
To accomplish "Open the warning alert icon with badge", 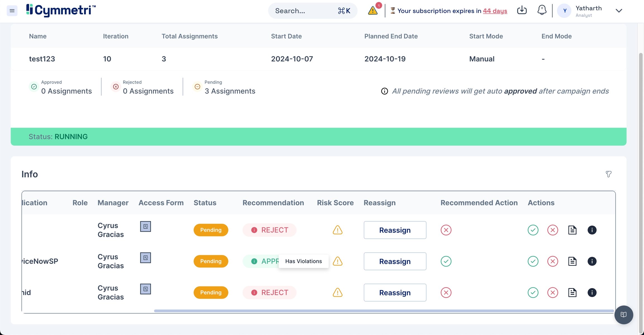I will 373,10.
